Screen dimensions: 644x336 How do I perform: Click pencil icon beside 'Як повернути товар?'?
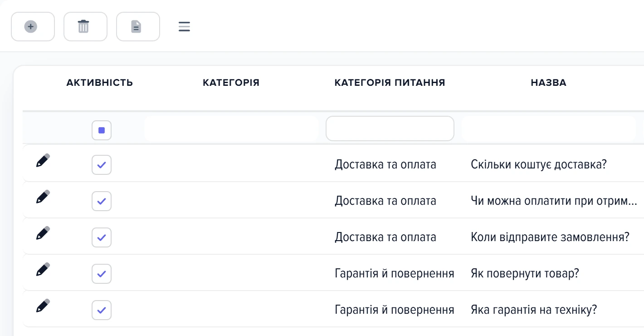tap(43, 269)
